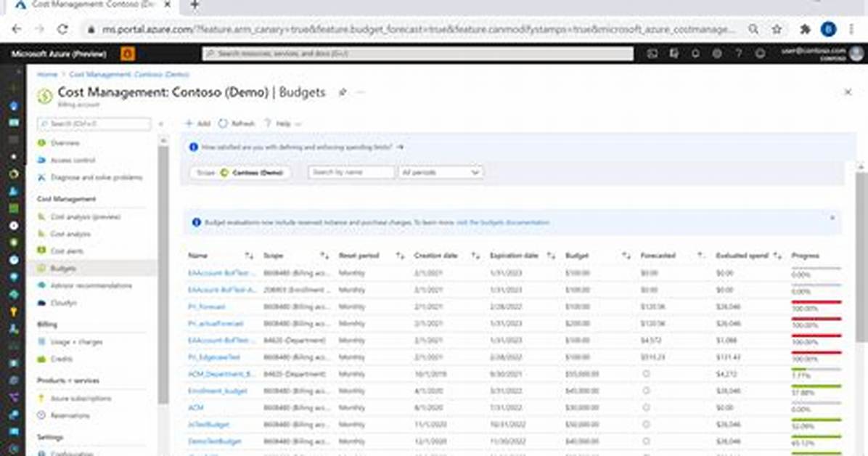Bookmark this page with the star icon
868x456 pixels.
[777, 29]
